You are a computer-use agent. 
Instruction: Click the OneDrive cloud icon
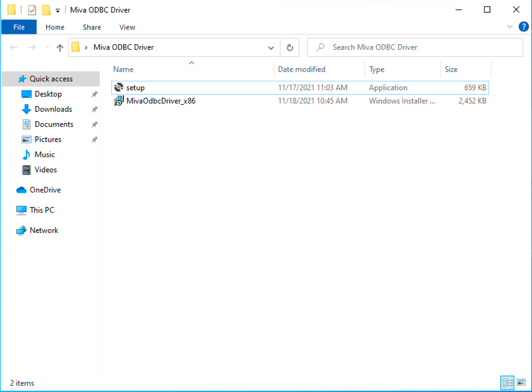[x=22, y=190]
